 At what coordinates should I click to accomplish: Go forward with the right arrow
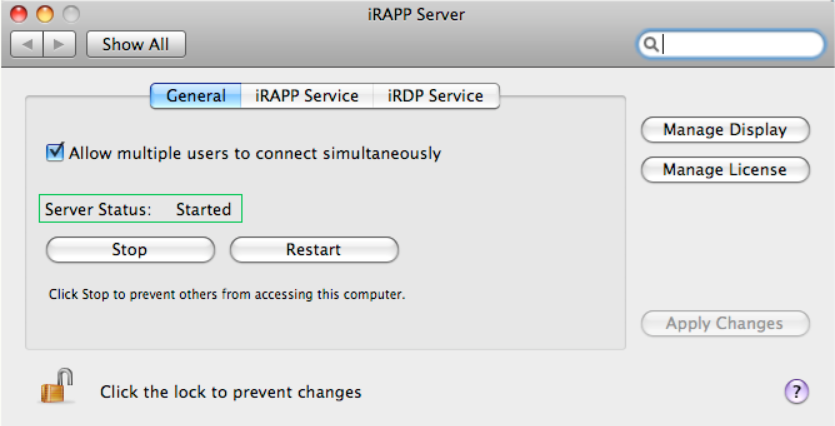59,44
